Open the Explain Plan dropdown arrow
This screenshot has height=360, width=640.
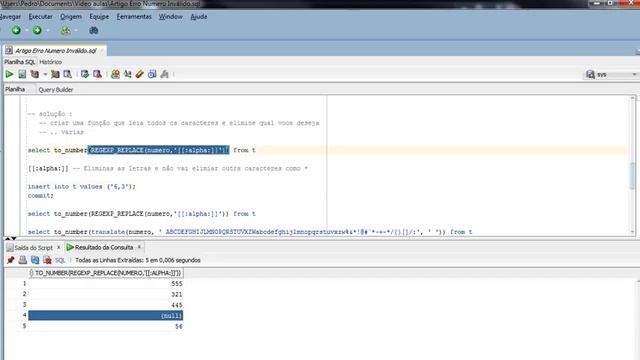[45, 74]
